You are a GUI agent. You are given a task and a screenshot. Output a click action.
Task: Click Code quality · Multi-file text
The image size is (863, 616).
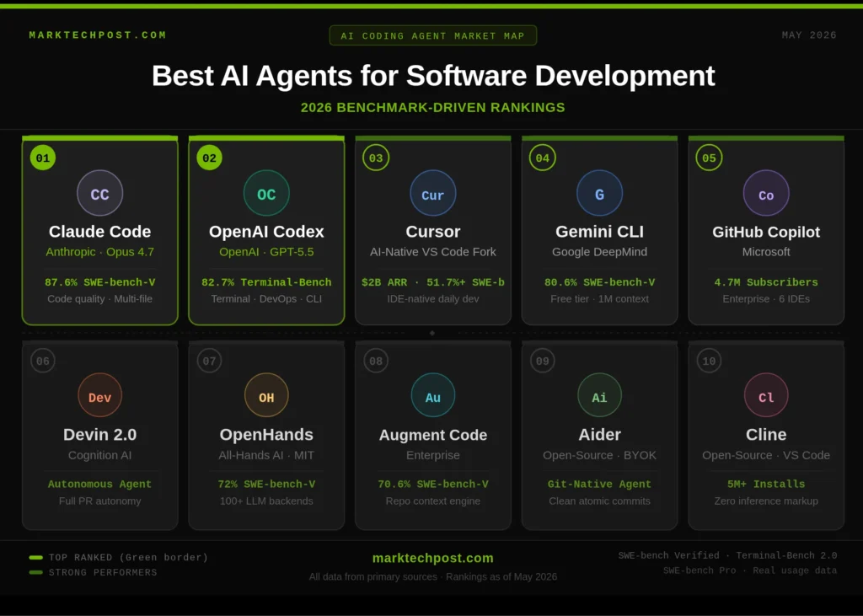(99, 299)
